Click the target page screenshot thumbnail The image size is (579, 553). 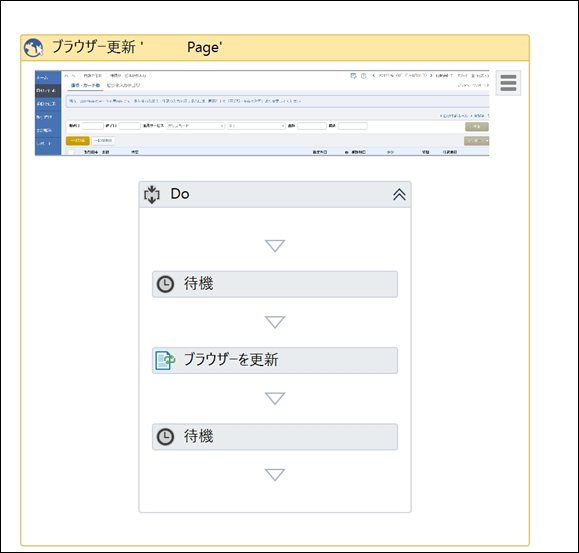click(x=262, y=113)
